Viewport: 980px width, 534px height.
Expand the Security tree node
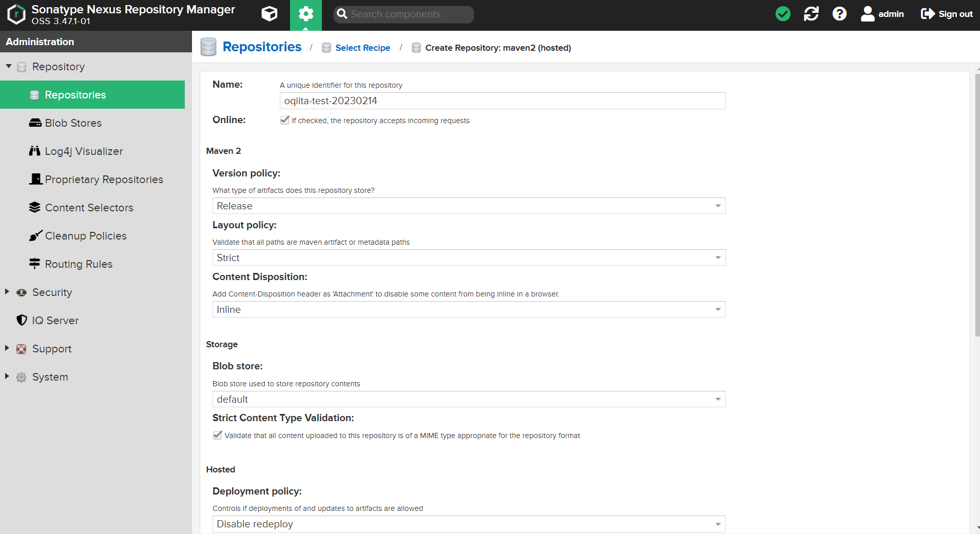tap(7, 292)
